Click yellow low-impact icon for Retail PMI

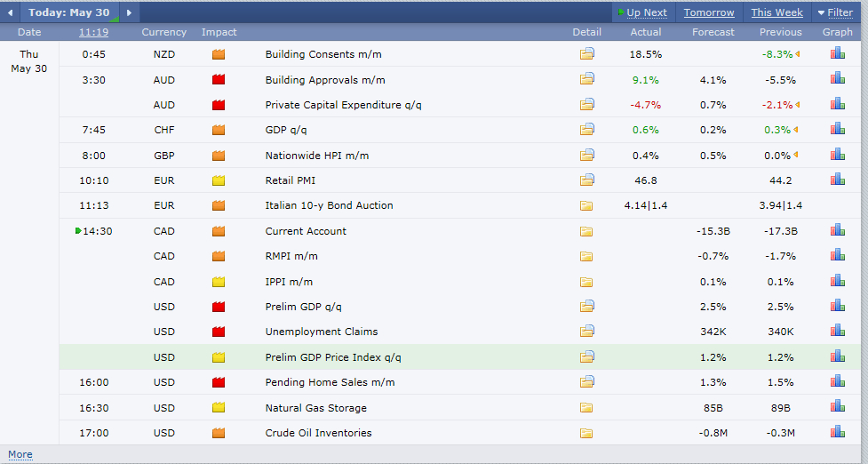click(x=219, y=180)
